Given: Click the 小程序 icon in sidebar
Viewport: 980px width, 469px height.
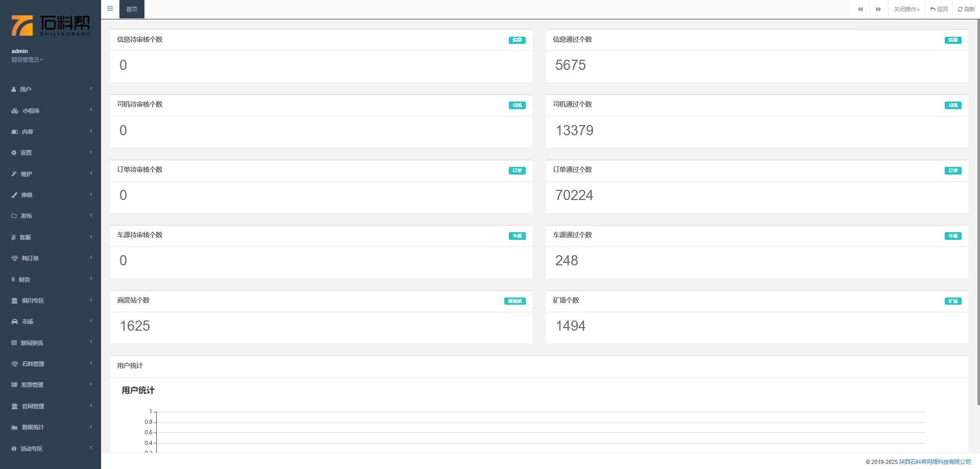Looking at the screenshot, I should [x=15, y=111].
